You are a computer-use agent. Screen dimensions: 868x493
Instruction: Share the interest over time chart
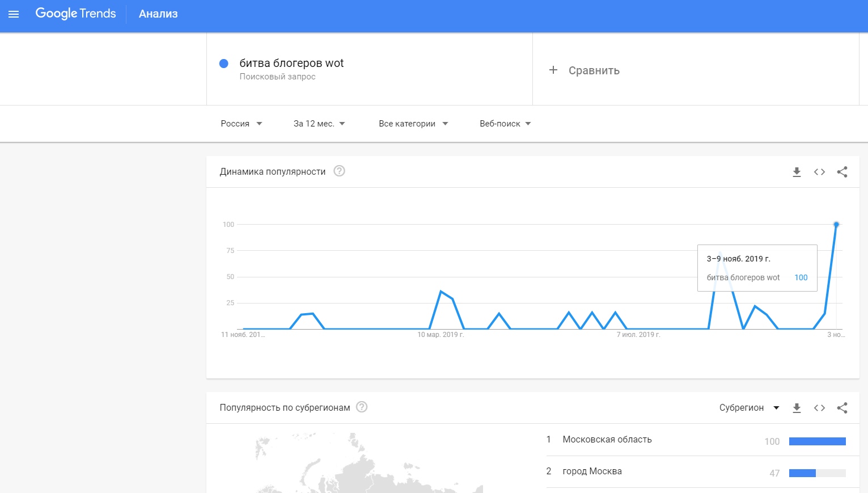pos(842,172)
